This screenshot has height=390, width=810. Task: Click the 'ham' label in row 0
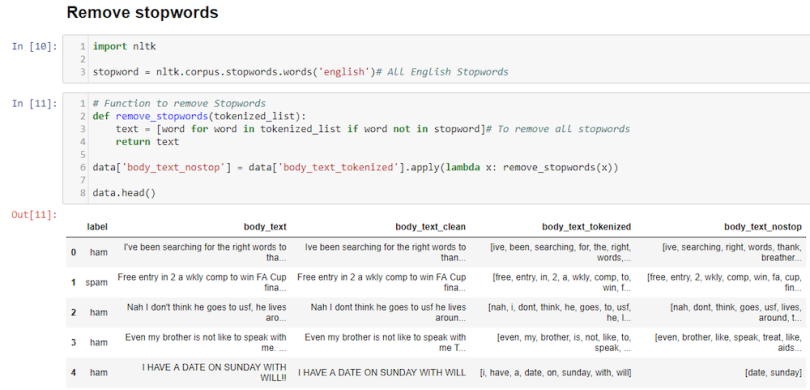[99, 252]
